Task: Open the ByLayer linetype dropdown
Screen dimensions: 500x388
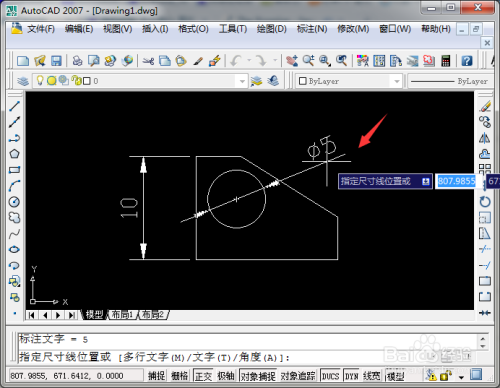Action: (x=452, y=81)
